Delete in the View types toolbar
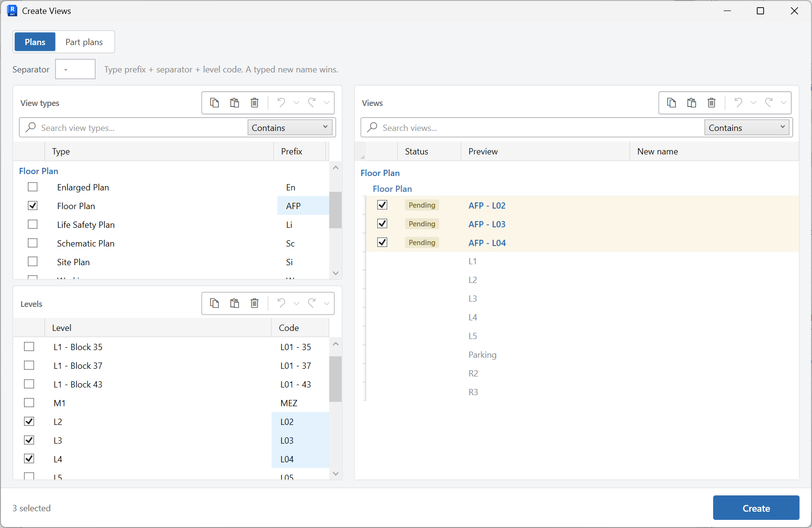This screenshot has width=812, height=528. coord(255,103)
